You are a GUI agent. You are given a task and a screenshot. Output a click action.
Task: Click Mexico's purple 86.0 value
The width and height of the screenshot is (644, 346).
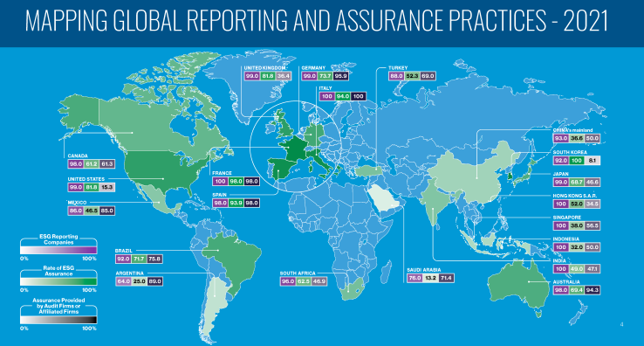point(76,211)
